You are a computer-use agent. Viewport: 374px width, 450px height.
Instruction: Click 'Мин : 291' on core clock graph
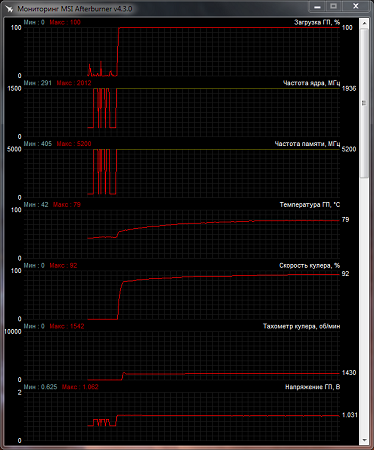pos(38,83)
